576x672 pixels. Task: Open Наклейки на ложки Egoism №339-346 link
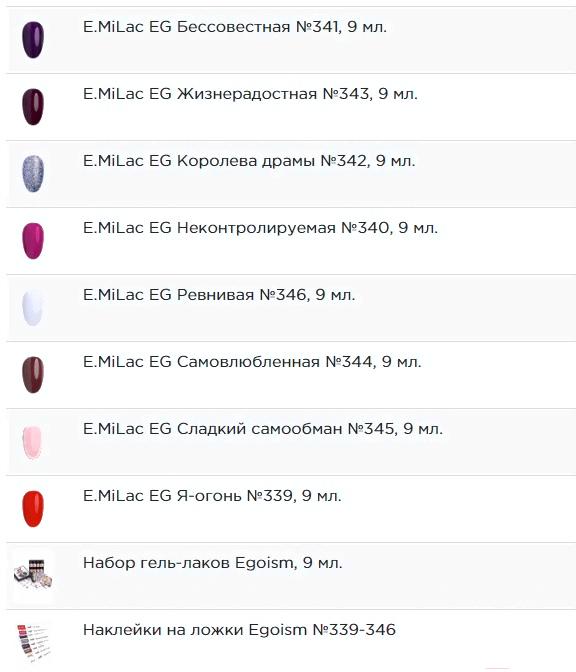[239, 630]
